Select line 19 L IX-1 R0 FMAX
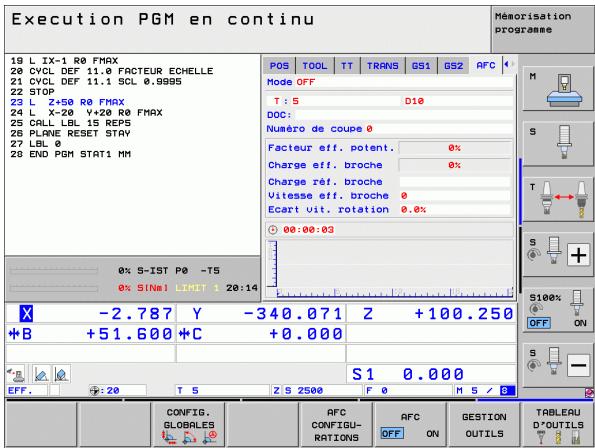 tap(64, 61)
